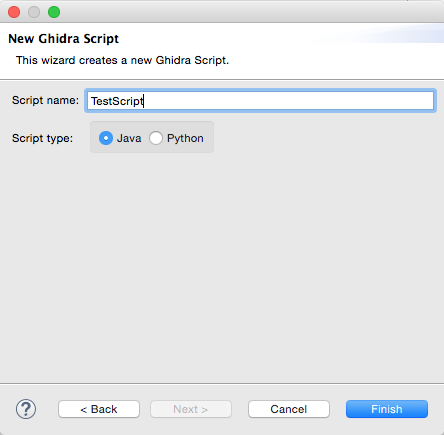Click the greyed-out Next button
Screen dimensions: 444x435
tap(191, 409)
